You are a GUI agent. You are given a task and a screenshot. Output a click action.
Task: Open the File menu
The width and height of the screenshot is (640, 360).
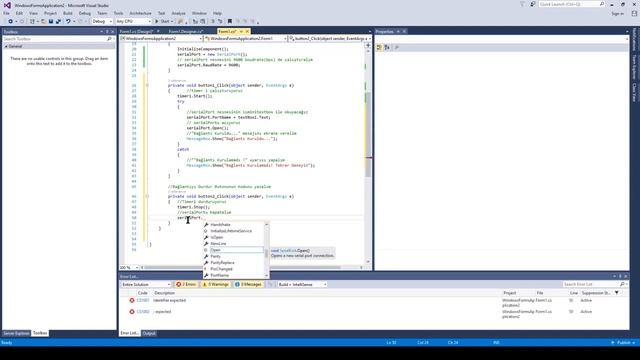pos(7,13)
